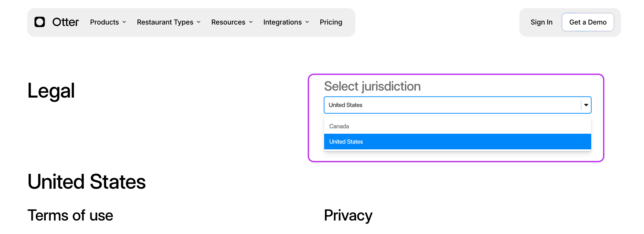Image resolution: width=644 pixels, height=234 pixels.
Task: Click the chevron next to Integrations
Action: pyautogui.click(x=307, y=22)
